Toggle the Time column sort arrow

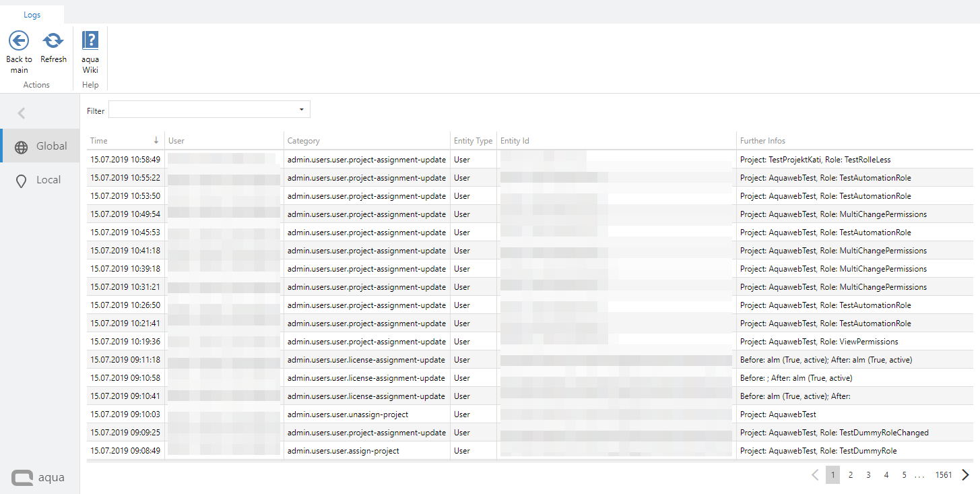pos(156,141)
